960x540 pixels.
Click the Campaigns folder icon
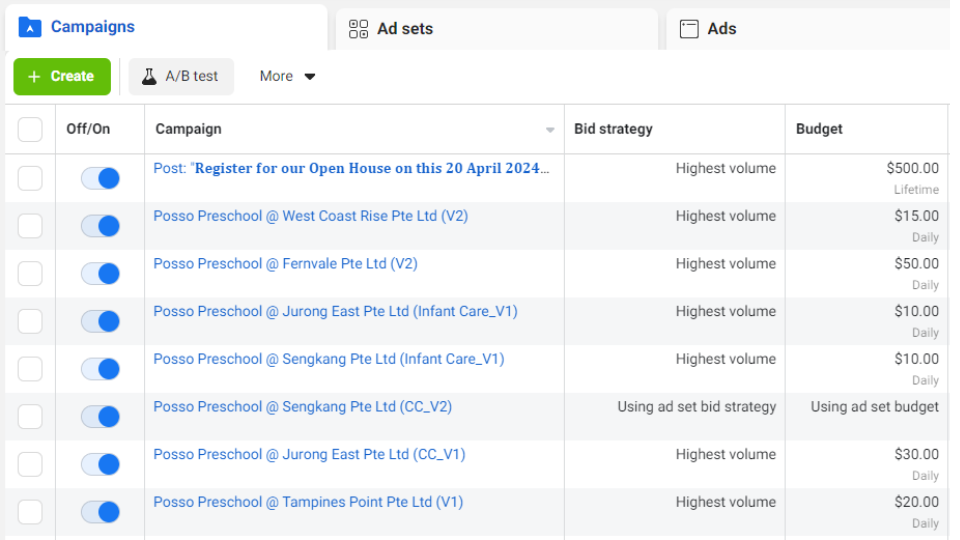(29, 27)
